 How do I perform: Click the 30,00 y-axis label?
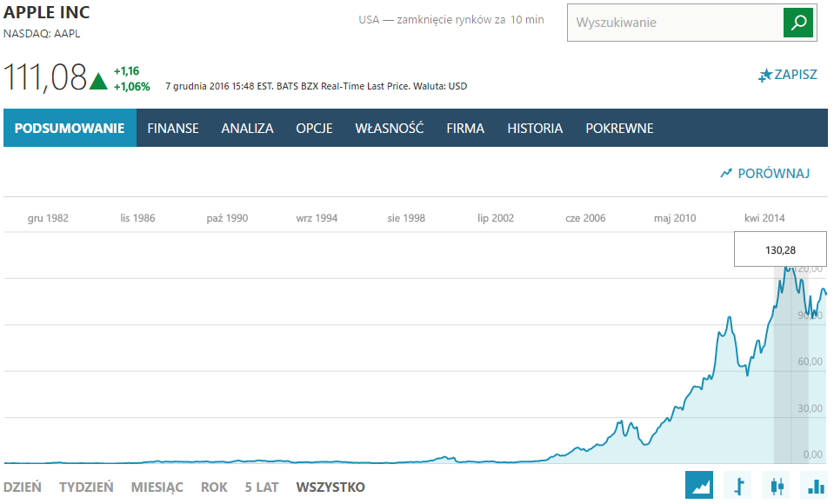tap(810, 408)
